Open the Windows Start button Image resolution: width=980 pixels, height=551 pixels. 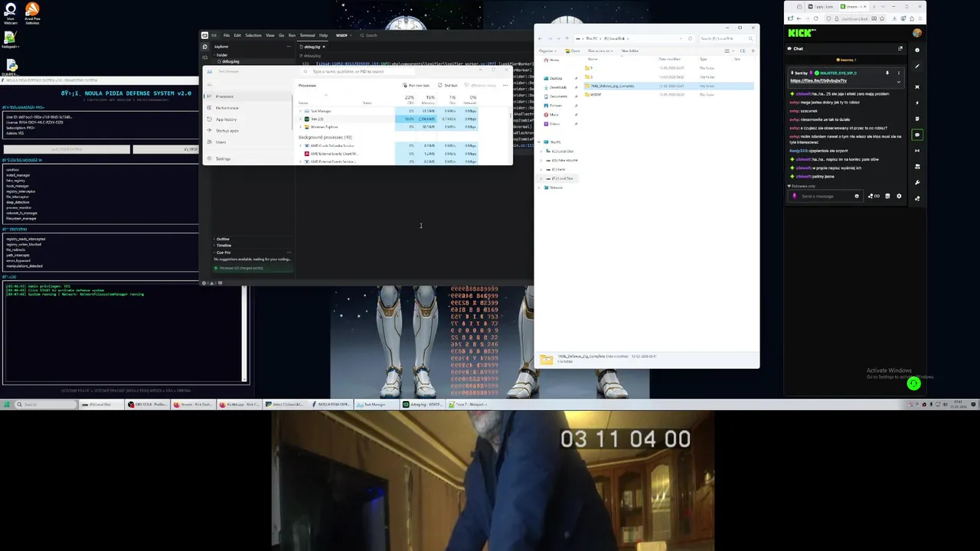8,405
